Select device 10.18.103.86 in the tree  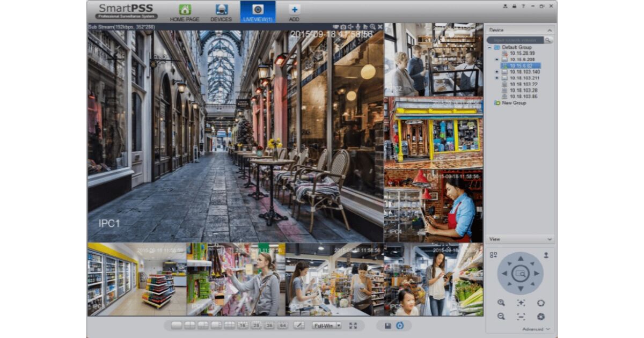523,97
